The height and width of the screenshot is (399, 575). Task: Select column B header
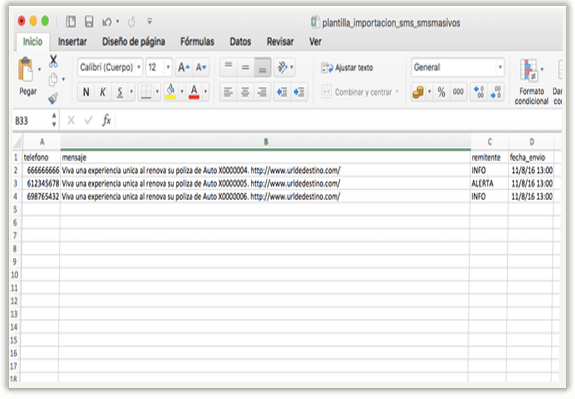coord(265,142)
